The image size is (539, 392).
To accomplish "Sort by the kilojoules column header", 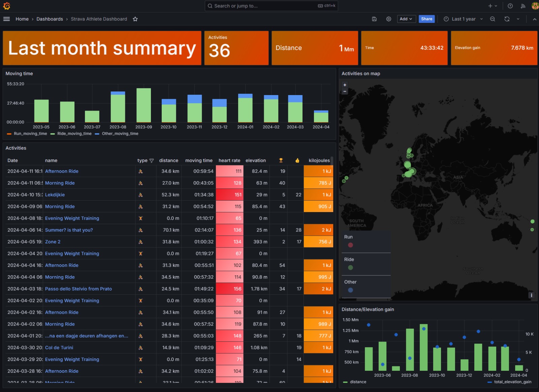I will [319, 160].
